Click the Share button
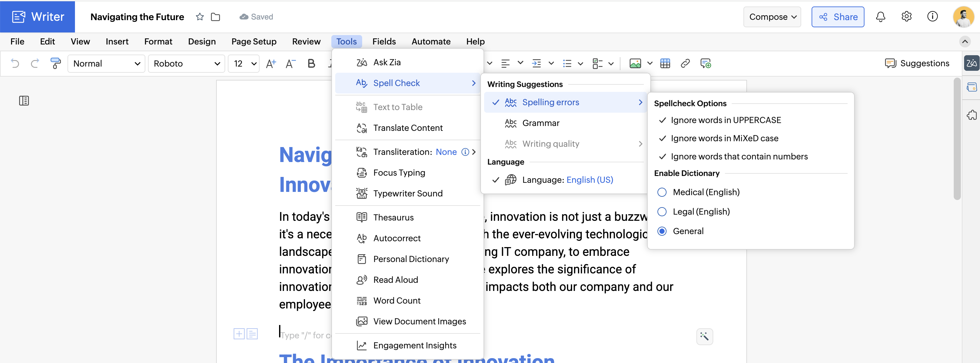 click(x=838, y=17)
